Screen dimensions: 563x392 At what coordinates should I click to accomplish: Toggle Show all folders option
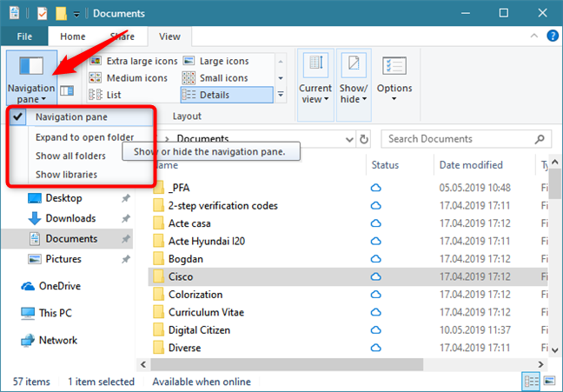(70, 156)
